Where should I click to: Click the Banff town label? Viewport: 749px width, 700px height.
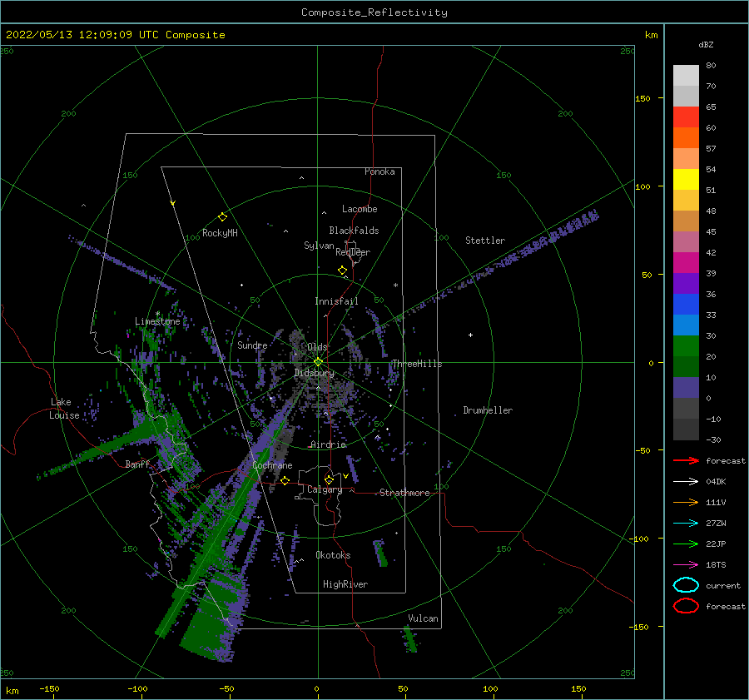tap(137, 464)
